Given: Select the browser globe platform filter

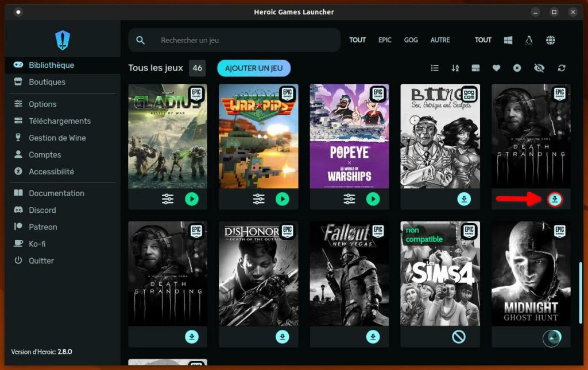Looking at the screenshot, I should point(550,40).
